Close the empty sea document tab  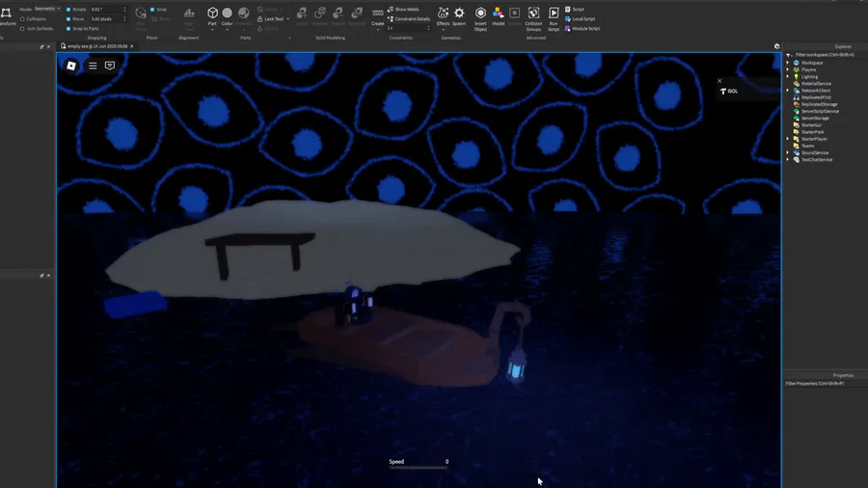[x=132, y=46]
